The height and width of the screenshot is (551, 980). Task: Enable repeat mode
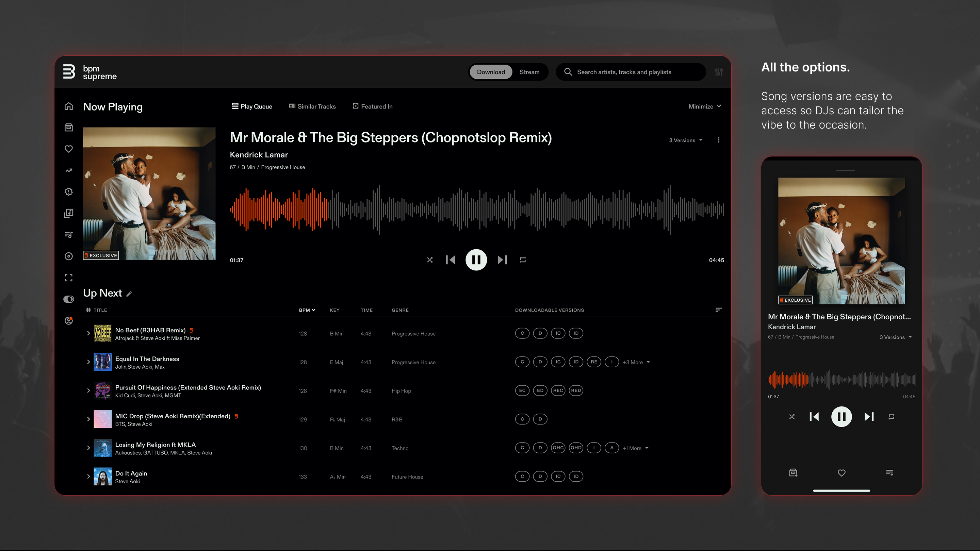523,260
